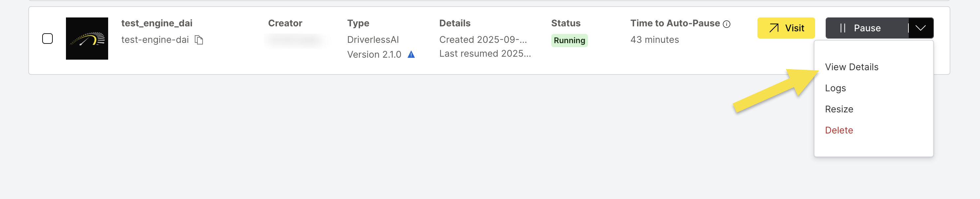Screen dimensions: 980x199
Task: Click the truncated Created date text
Action: [x=483, y=40]
